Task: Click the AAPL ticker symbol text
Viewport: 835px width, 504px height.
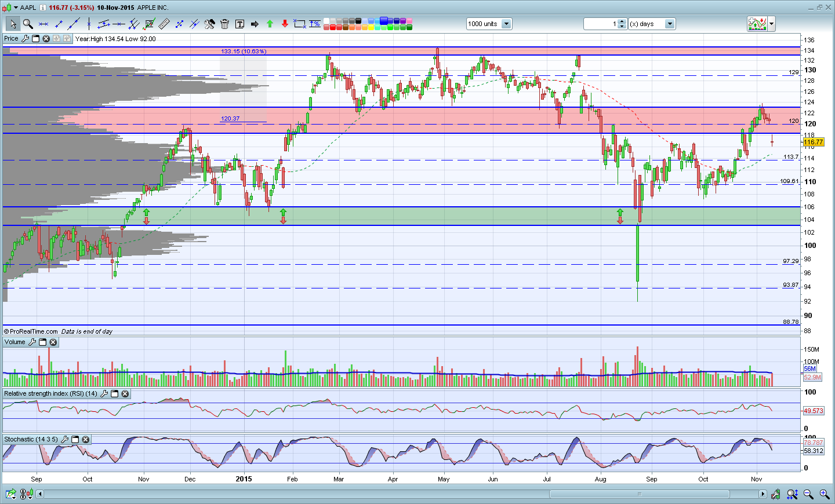Action: (28, 8)
